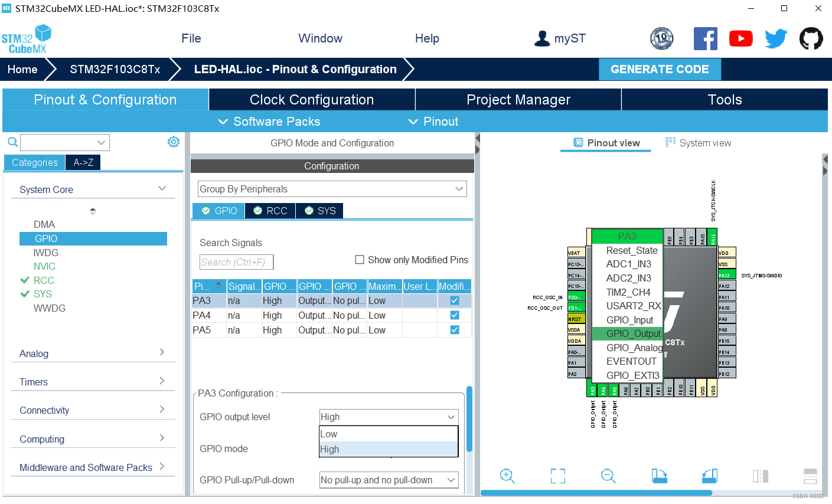Select the PA4 pin on the chip
Screen dimensions: 832x504
pyautogui.click(x=603, y=390)
